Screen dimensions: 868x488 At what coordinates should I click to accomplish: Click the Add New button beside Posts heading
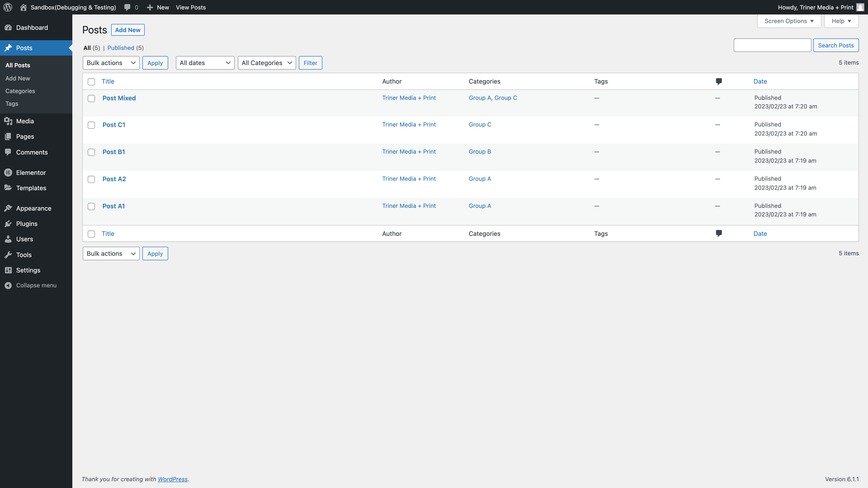pyautogui.click(x=128, y=30)
